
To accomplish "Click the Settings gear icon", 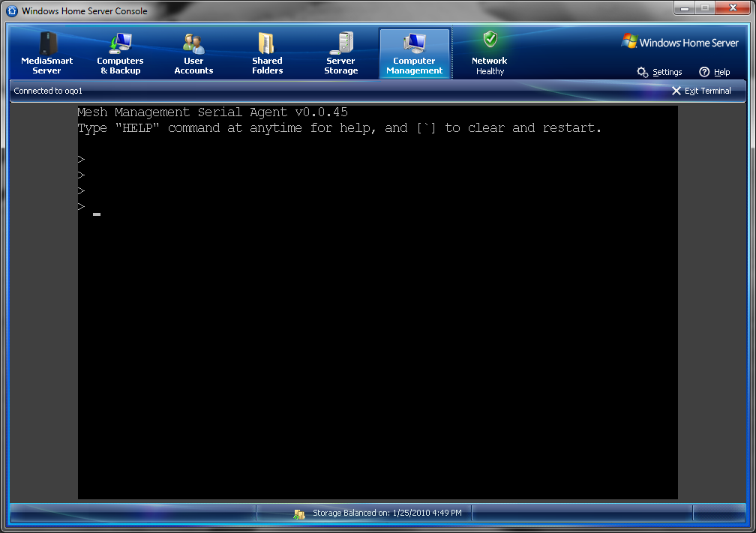I will click(642, 72).
